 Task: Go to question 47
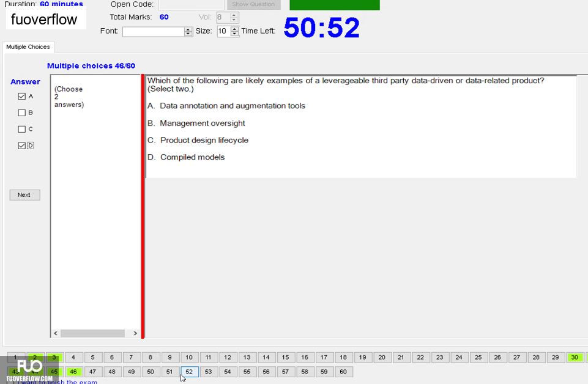[92, 372]
